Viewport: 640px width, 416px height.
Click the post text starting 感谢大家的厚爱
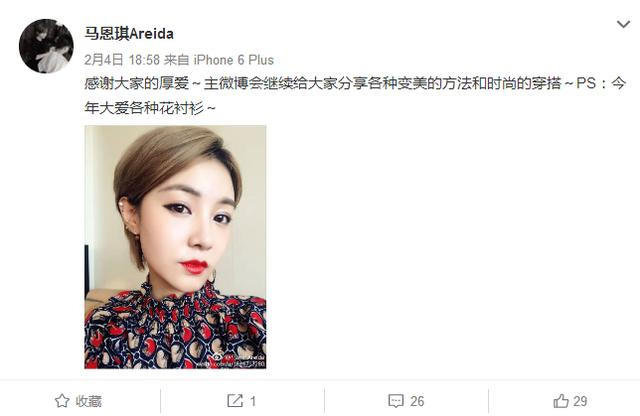355,96
